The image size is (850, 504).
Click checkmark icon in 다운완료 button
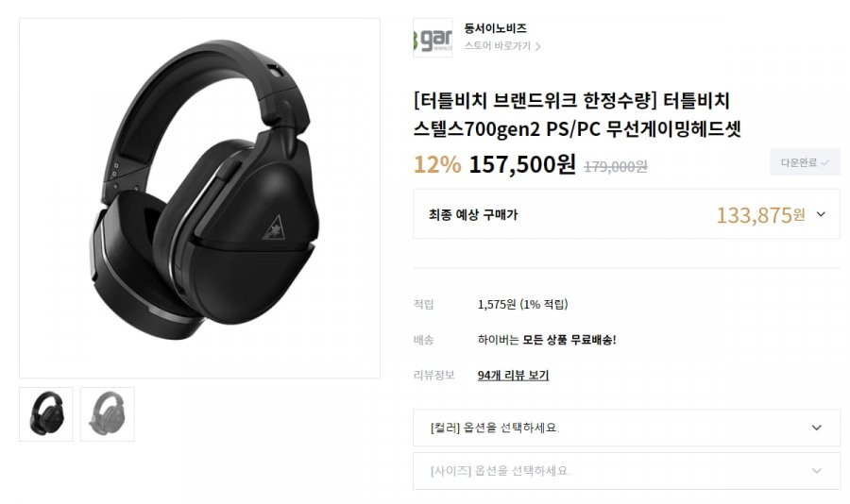coord(824,162)
